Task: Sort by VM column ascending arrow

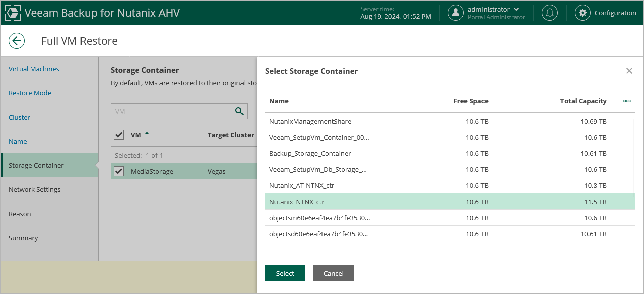Action: tap(147, 135)
